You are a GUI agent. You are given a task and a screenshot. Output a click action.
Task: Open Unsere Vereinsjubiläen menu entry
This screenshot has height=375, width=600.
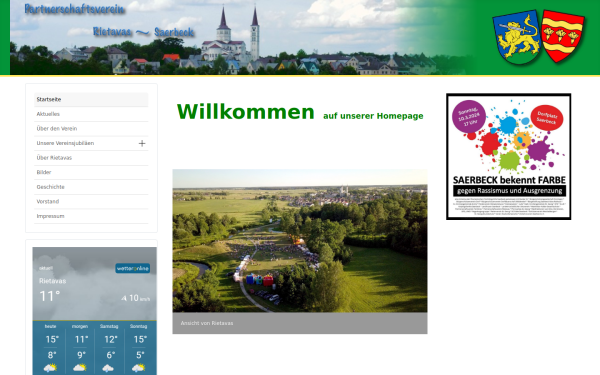(65, 143)
